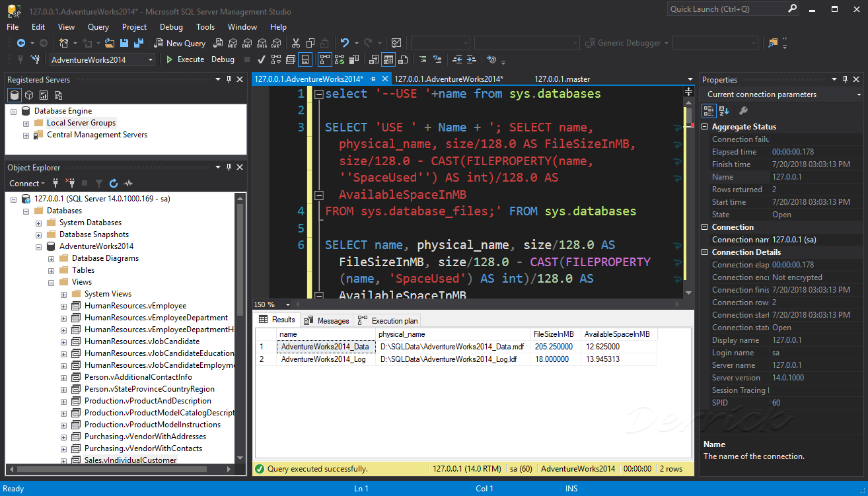Open the Query menu

[x=98, y=27]
